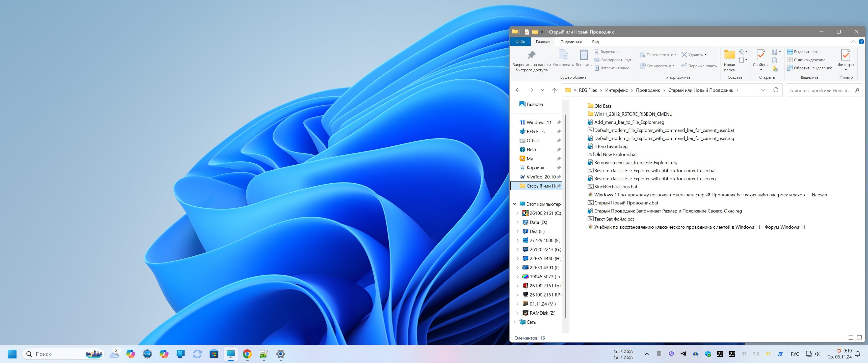Go up one folder level
Image resolution: width=868 pixels, height=363 pixels.
(554, 90)
